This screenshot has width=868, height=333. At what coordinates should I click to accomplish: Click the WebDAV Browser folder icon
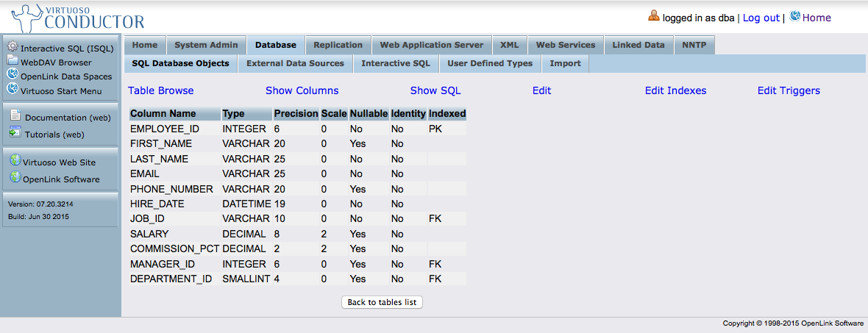click(13, 61)
